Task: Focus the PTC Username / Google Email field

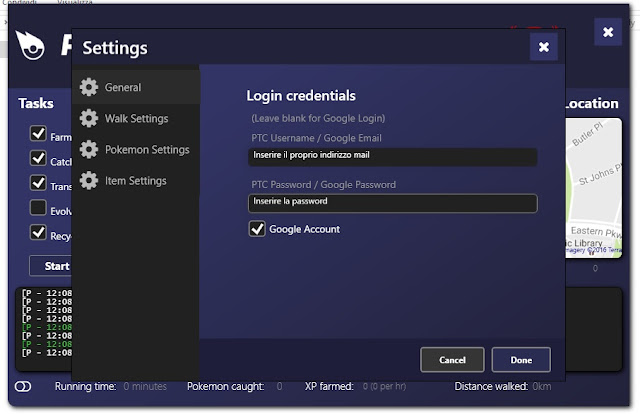Action: point(393,157)
